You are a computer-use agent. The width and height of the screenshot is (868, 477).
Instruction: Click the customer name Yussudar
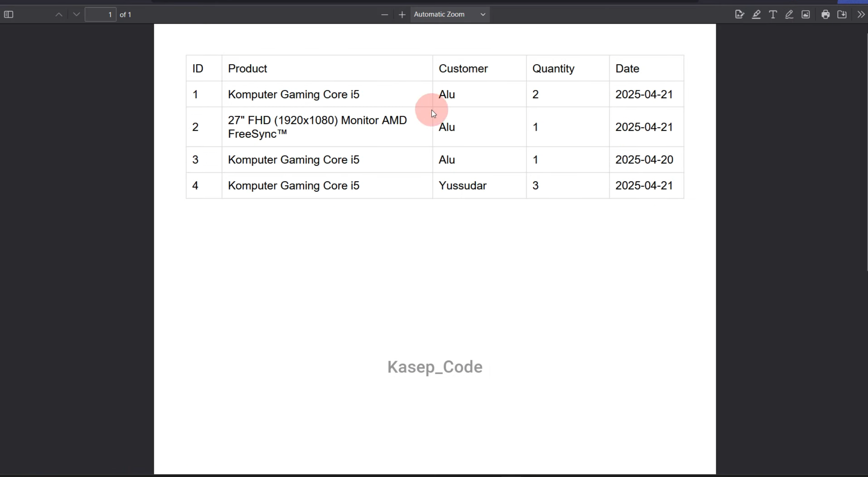point(463,185)
